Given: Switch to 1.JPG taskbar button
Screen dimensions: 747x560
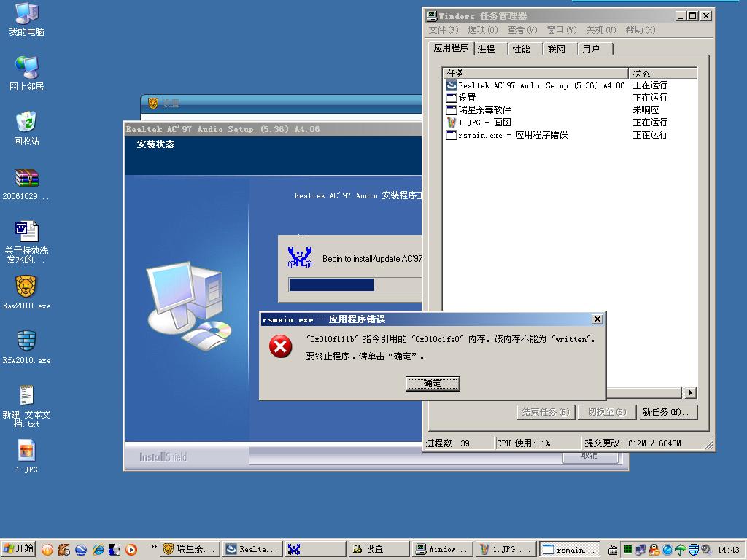Looking at the screenshot, I should point(506,549).
